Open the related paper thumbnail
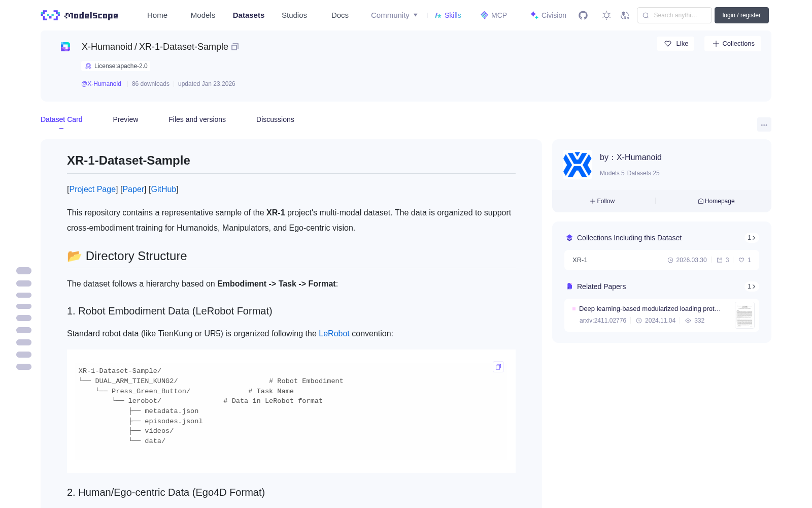Screen dimensions: 812x508 click(x=745, y=315)
